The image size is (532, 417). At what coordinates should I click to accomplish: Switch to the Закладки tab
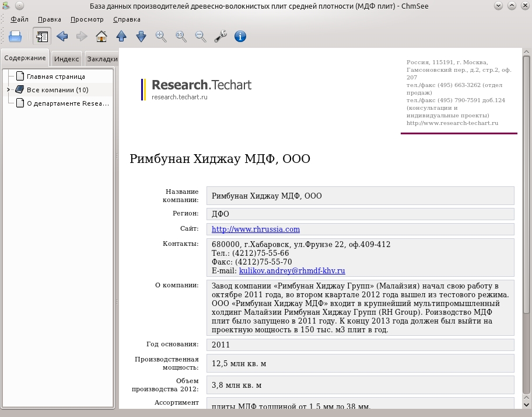101,59
